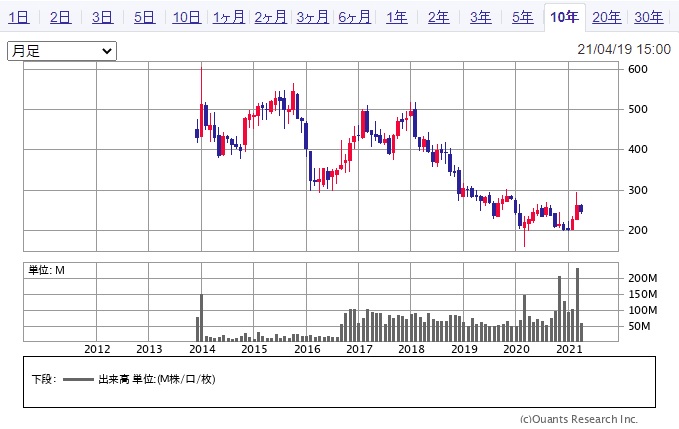Show the 2ヶ月 chart
Viewport: 679px width, 429px height.
pos(271,17)
